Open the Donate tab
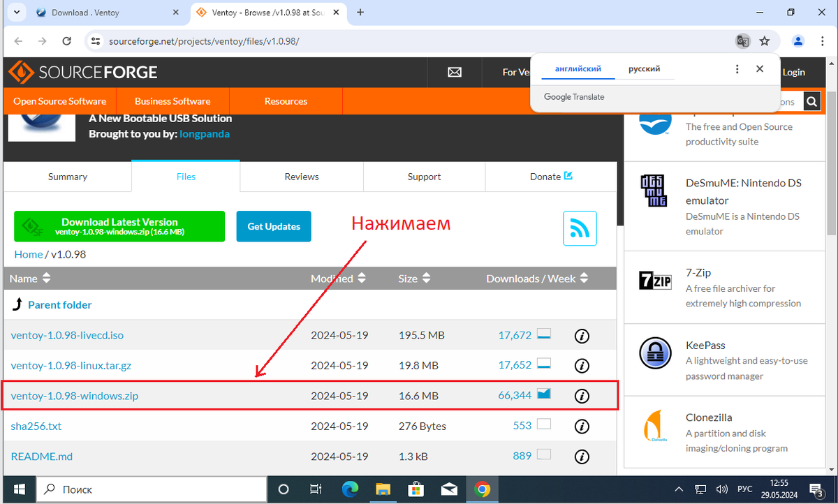This screenshot has height=504, width=838. point(551,177)
